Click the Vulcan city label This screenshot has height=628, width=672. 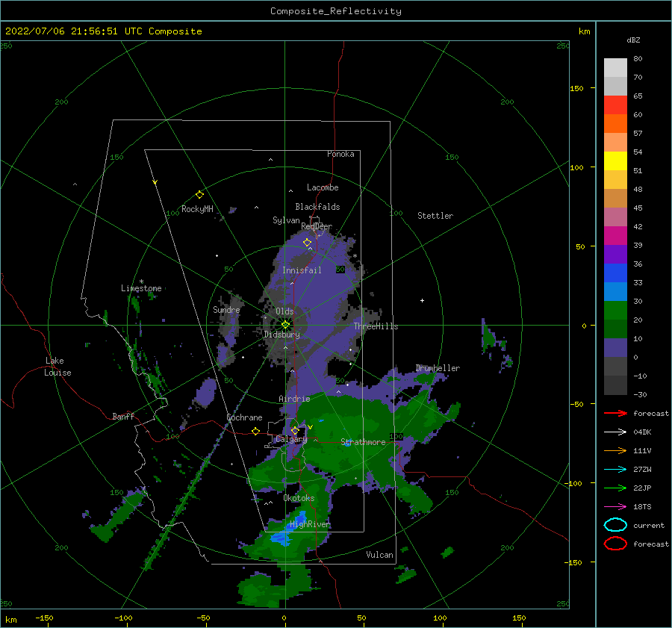click(380, 555)
